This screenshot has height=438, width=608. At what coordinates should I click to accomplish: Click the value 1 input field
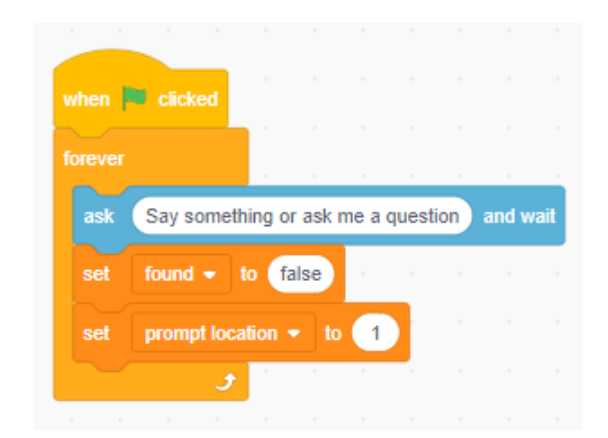(375, 333)
